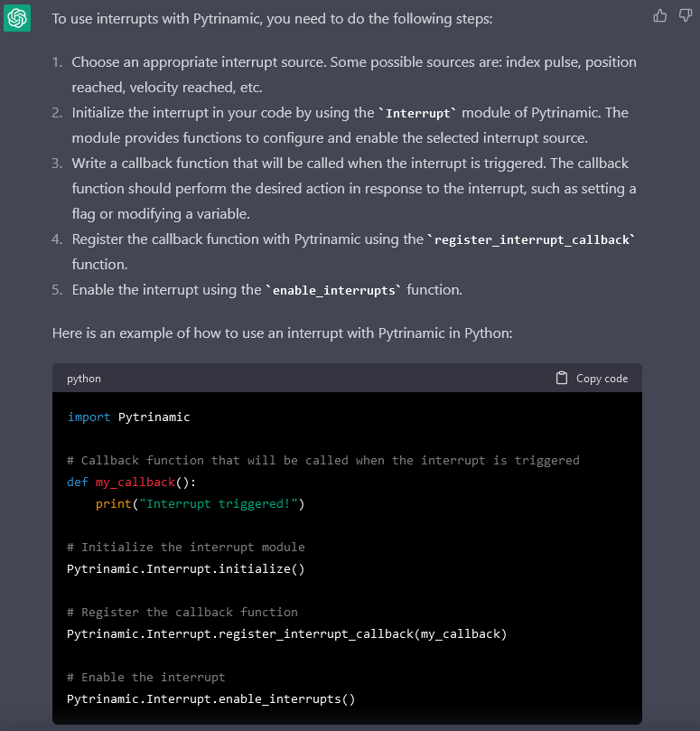This screenshot has width=700, height=731.
Task: Click the "# Enable the interrupt" comment
Action: 145,677
